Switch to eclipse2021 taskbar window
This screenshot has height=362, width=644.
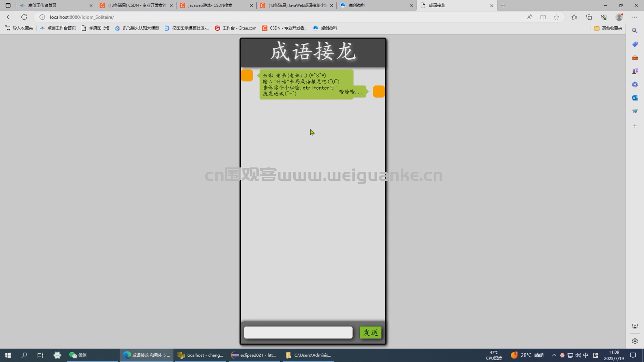(254, 355)
